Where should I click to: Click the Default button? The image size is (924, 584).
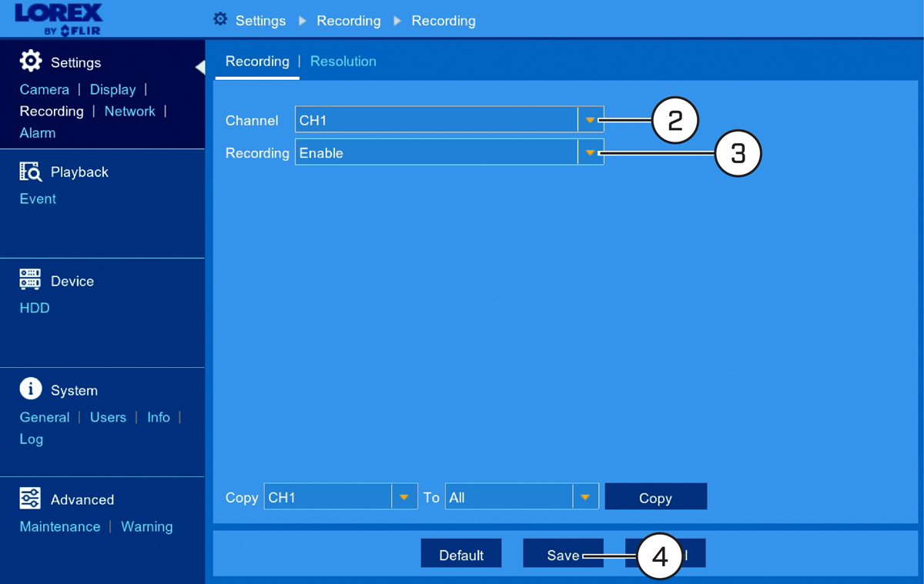click(461, 554)
